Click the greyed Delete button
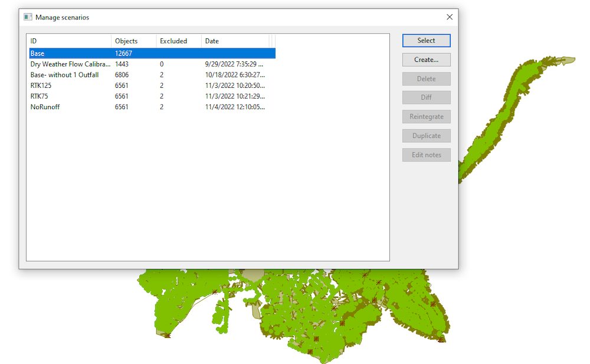This screenshot has height=364, width=590. pos(426,78)
